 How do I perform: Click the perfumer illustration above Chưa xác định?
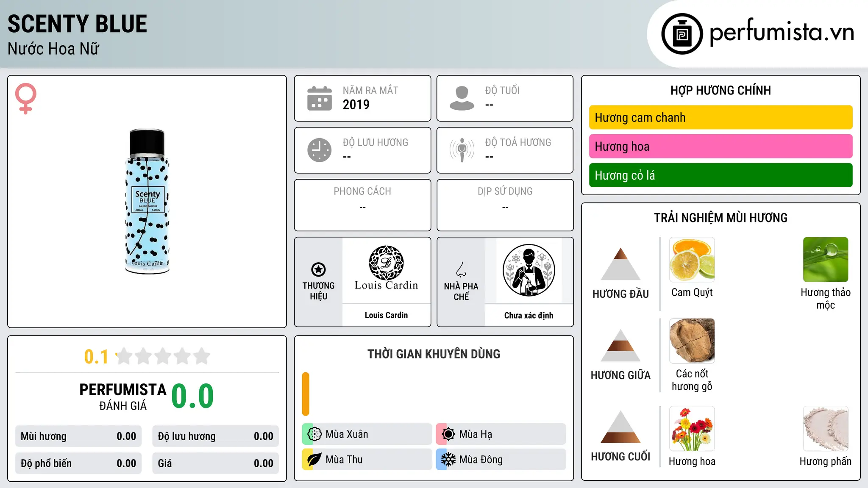pos(529,270)
